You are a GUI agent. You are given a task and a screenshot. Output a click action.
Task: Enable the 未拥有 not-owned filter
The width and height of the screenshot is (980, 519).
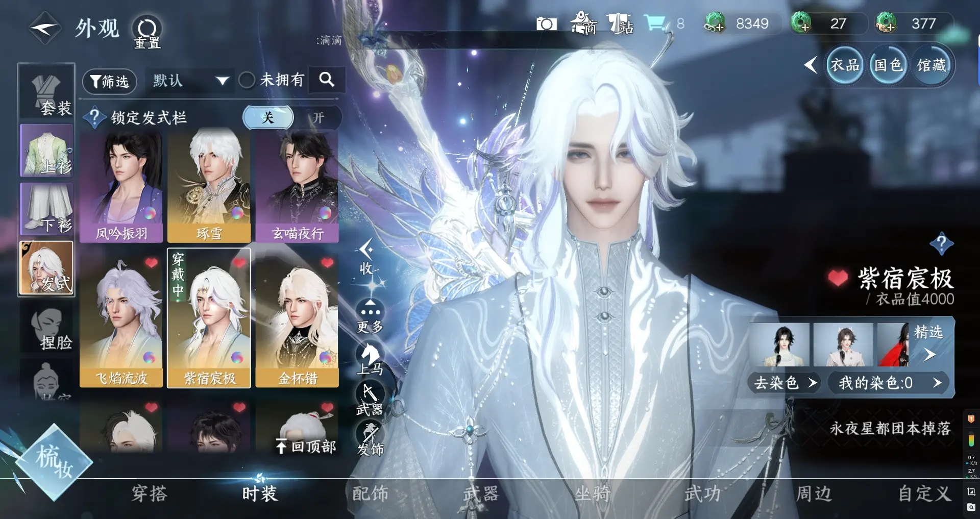(x=247, y=80)
